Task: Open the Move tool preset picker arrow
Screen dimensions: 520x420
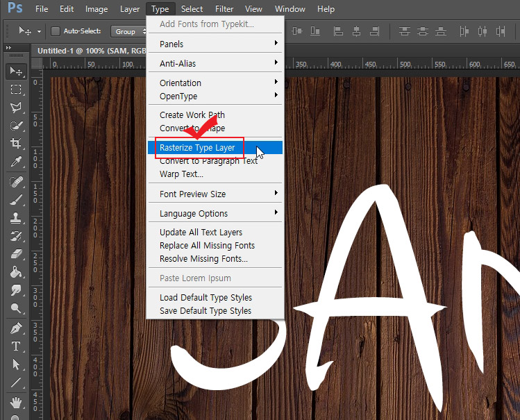Action: [x=39, y=32]
